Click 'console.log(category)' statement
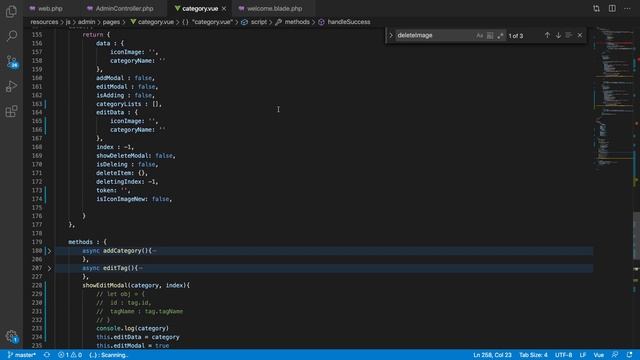 132,329
